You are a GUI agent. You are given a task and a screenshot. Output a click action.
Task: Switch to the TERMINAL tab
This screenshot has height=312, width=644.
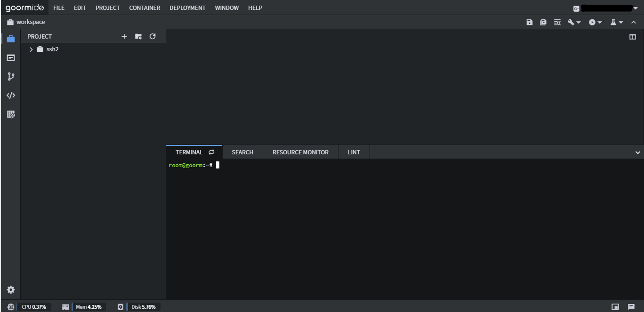click(189, 152)
